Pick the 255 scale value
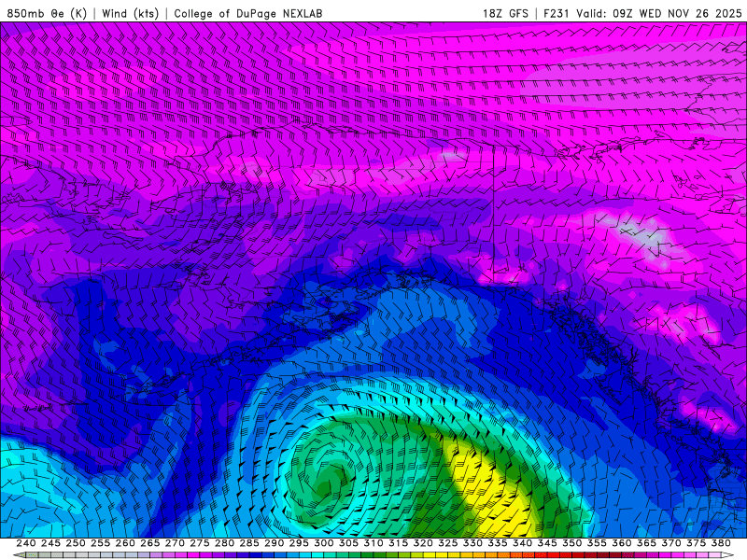This screenshot has width=747, height=560. [100, 543]
